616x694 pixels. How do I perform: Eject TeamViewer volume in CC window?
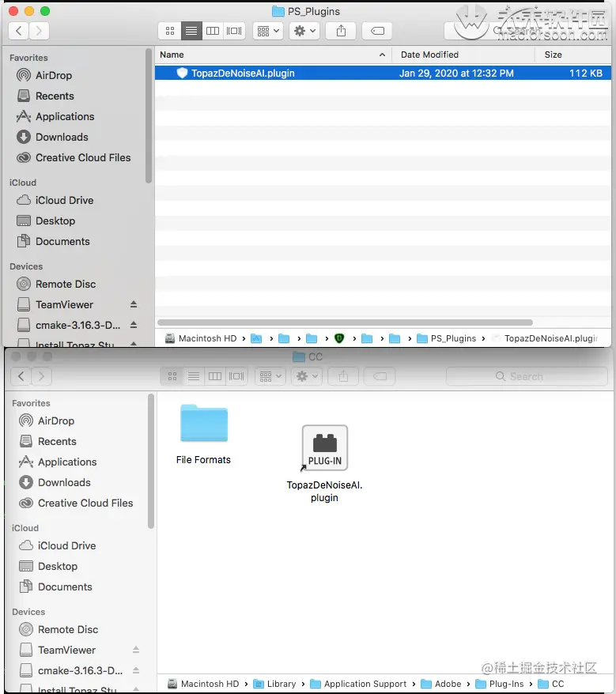point(136,650)
